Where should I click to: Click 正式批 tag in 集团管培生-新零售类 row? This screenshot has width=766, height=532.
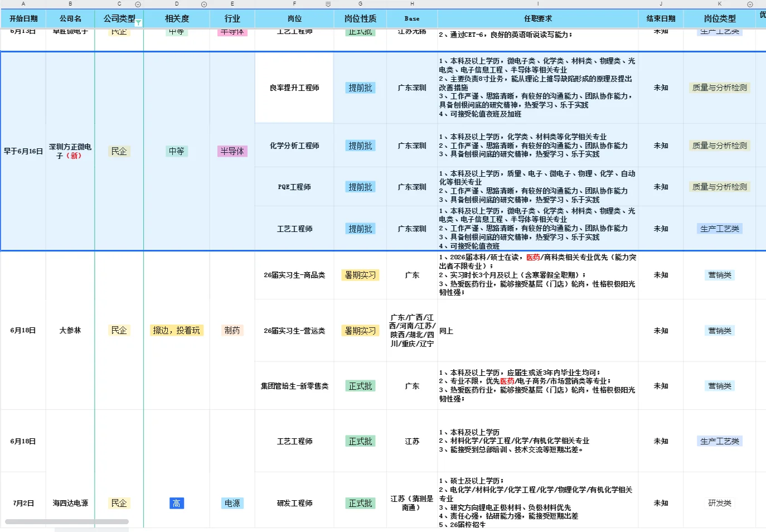[360, 386]
